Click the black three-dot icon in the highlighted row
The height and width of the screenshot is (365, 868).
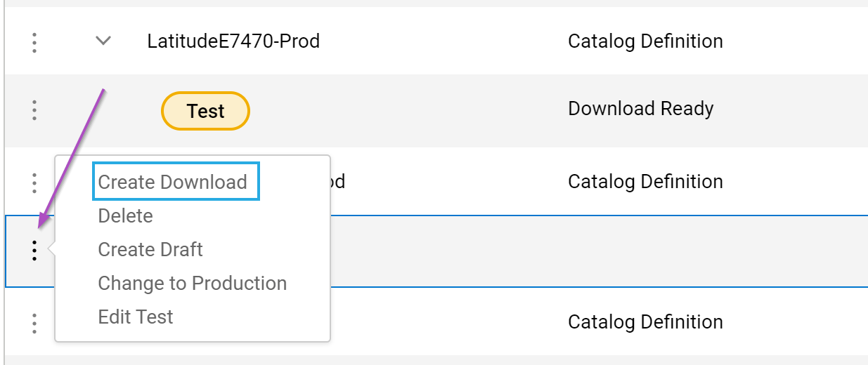coord(34,250)
